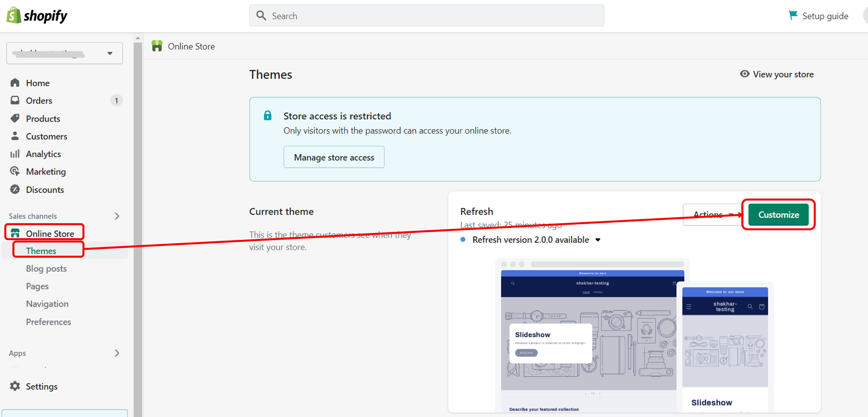Click Manage store access button

[334, 157]
